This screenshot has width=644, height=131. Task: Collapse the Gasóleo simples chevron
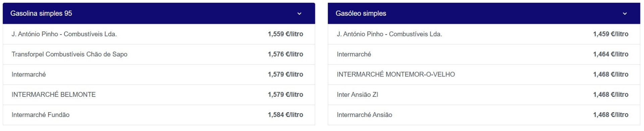(x=625, y=14)
